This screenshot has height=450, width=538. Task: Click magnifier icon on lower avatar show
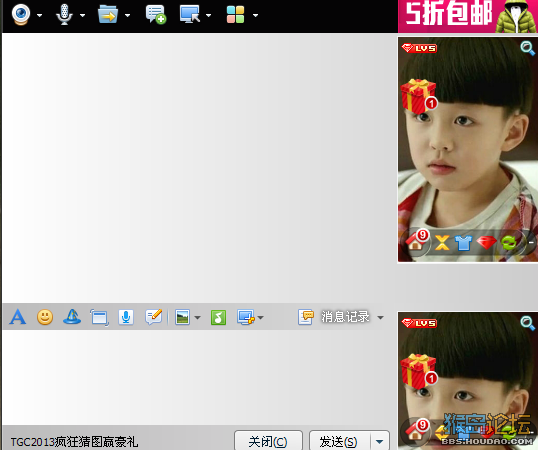pyautogui.click(x=527, y=323)
